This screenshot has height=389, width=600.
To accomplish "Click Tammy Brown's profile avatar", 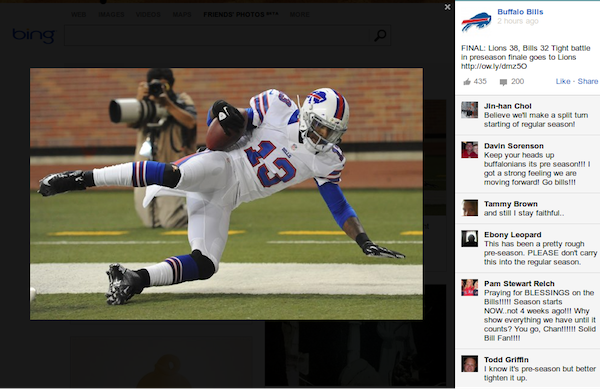I will click(470, 208).
